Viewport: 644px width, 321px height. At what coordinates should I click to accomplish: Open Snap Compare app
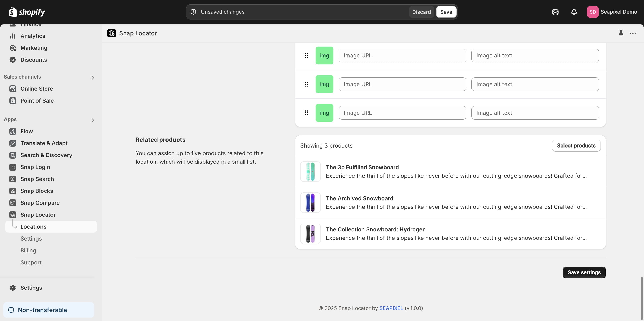[x=40, y=203]
